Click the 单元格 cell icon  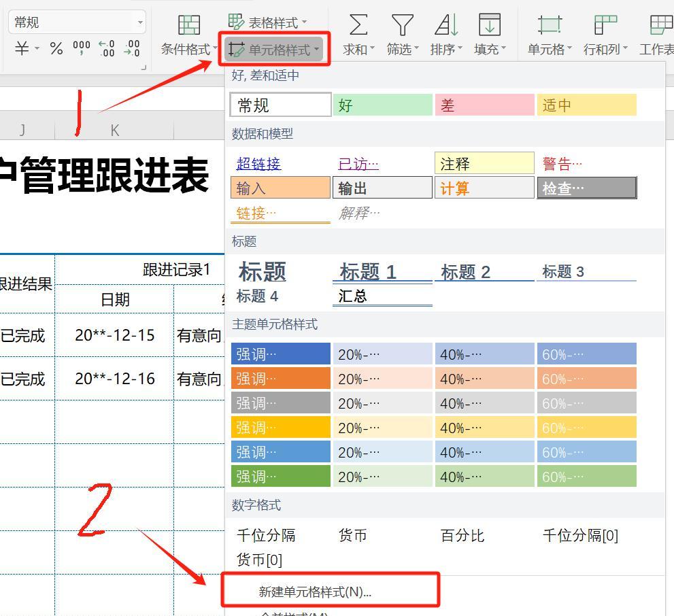point(550,24)
